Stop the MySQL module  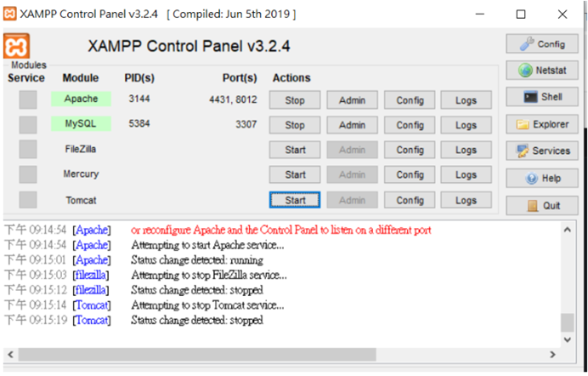tap(295, 125)
